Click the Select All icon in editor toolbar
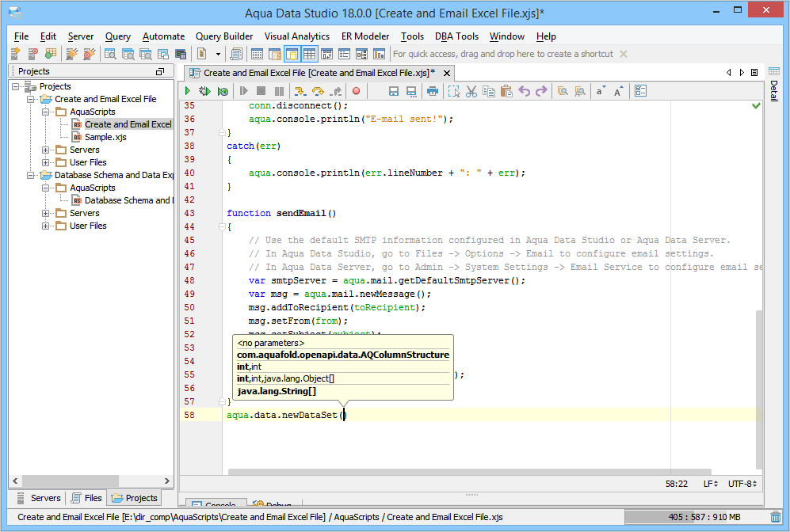Viewport: 790px width, 532px height. pyautogui.click(x=454, y=91)
